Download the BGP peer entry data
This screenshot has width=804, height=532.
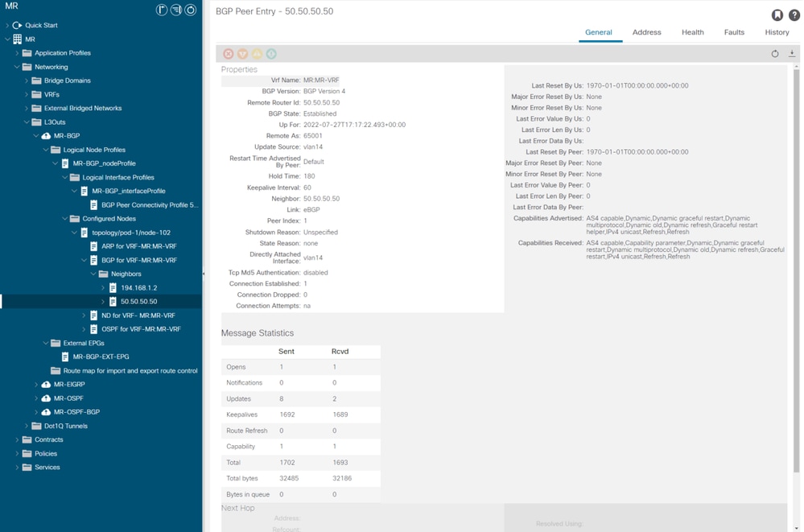click(x=792, y=53)
